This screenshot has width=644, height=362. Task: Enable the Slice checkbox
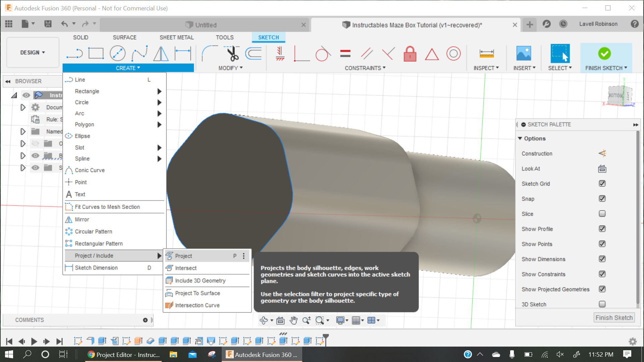[x=602, y=214]
